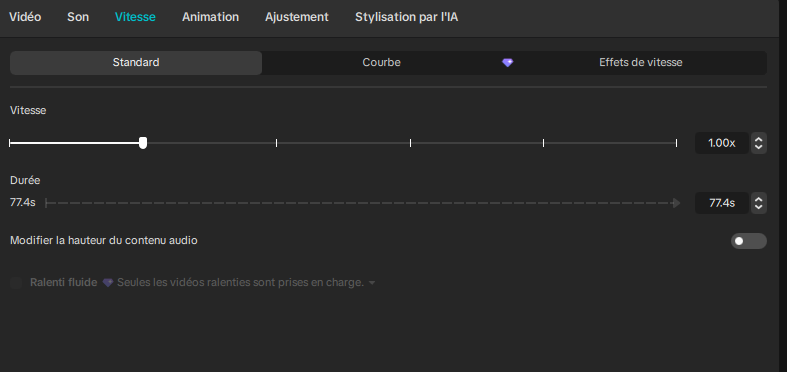This screenshot has width=787, height=372.
Task: Click the 1.00x speed value field
Action: click(722, 143)
